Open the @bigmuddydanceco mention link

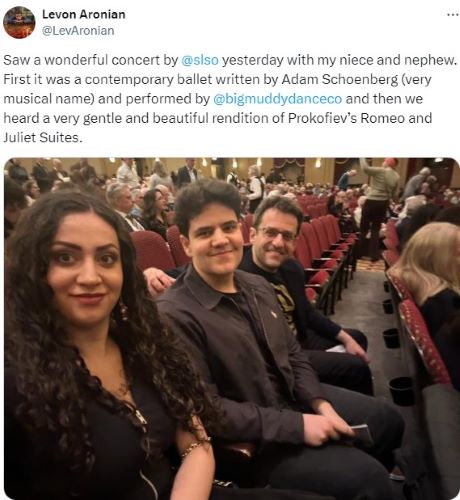(x=277, y=99)
